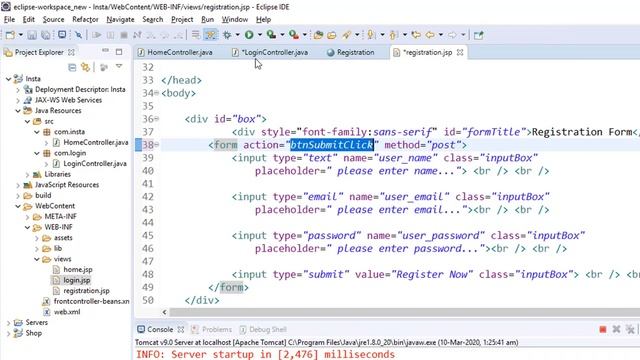
Task: Open the Source menu
Action: pyautogui.click(x=53, y=19)
